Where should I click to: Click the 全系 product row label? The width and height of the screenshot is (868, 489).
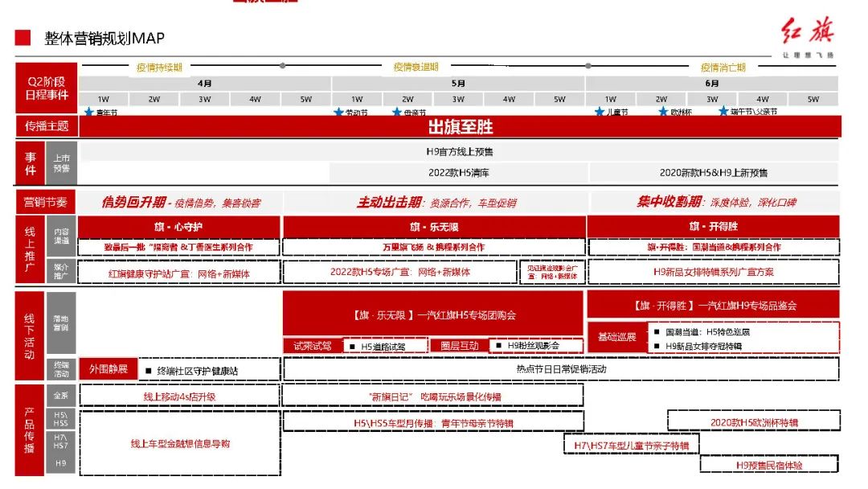point(61,396)
